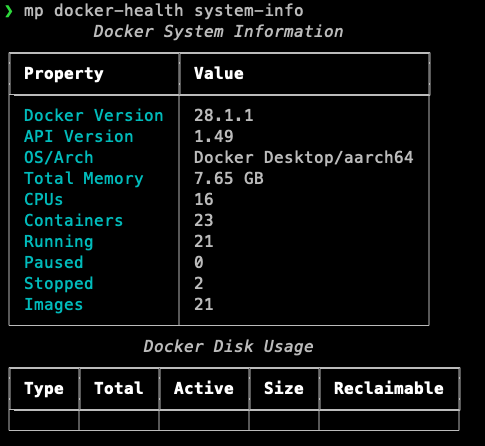Click the Docker Version property label
This screenshot has height=446, width=485.
click(94, 115)
